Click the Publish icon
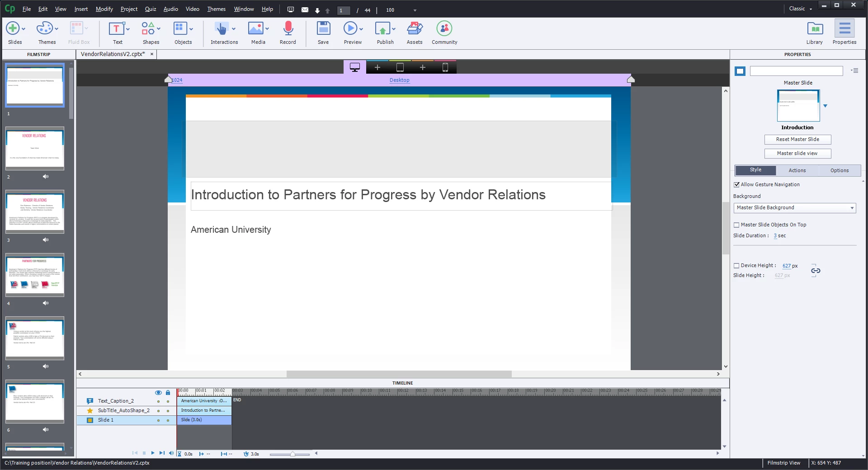Viewport: 868px width, 470px height. click(x=382, y=28)
